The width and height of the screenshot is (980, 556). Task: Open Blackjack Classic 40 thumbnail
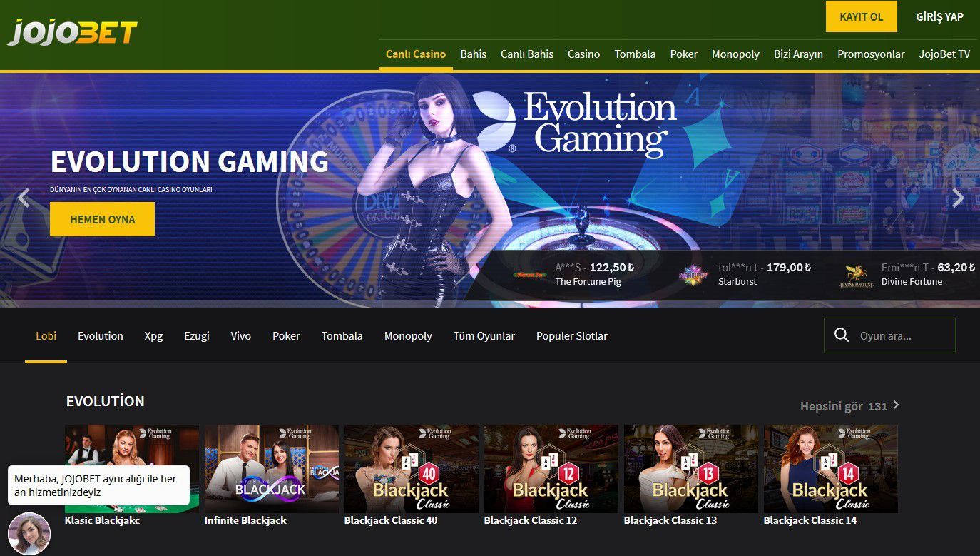click(412, 469)
